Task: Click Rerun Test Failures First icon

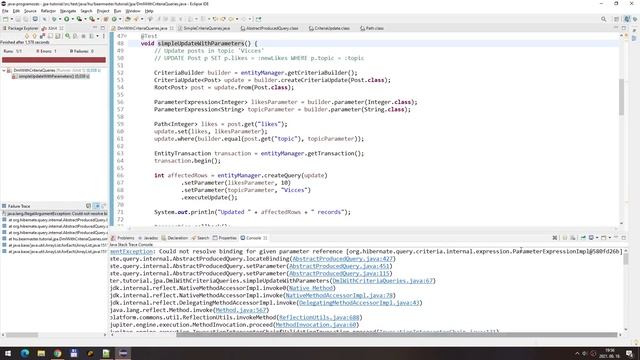Action: [75, 36]
